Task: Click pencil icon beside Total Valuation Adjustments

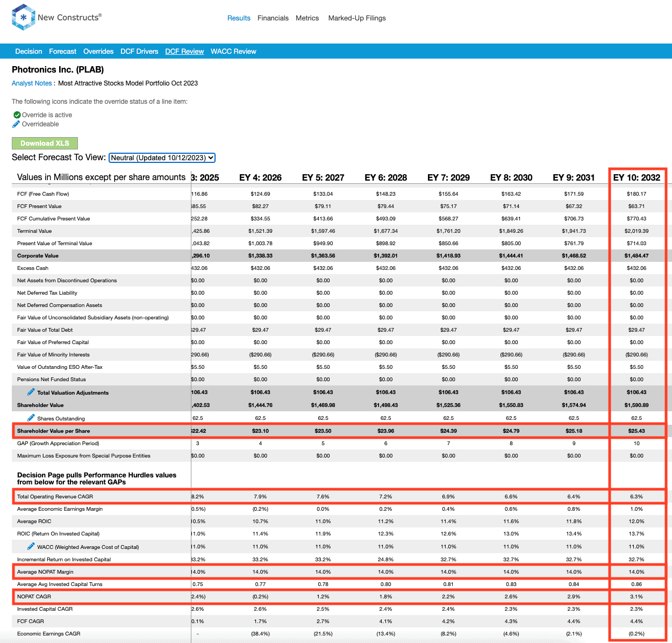Action: click(x=31, y=392)
